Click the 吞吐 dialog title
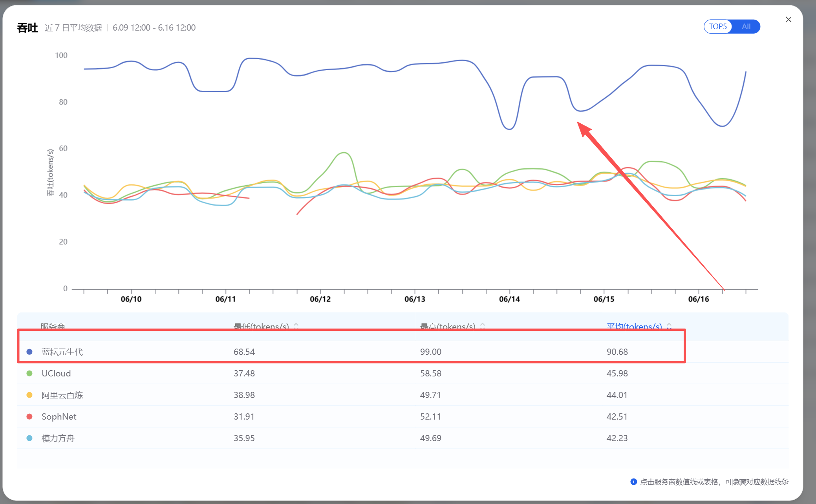This screenshot has height=504, width=816. [x=27, y=28]
